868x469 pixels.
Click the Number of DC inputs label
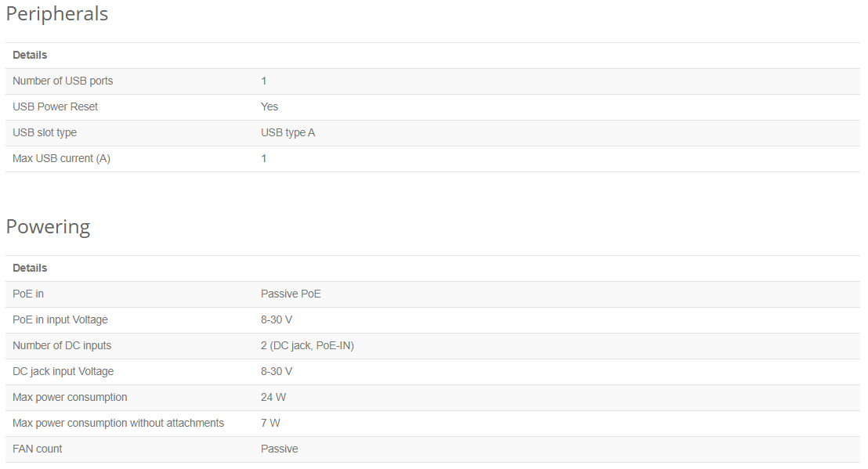coord(62,345)
